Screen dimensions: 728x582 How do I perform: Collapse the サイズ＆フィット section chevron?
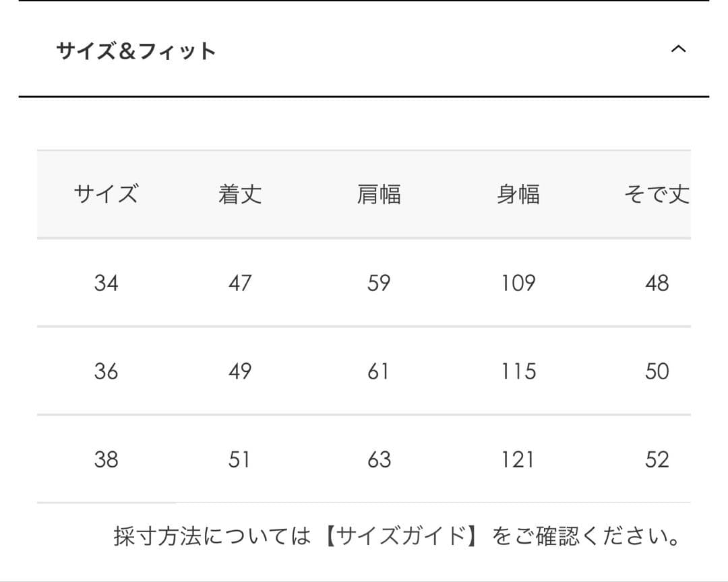(x=678, y=49)
